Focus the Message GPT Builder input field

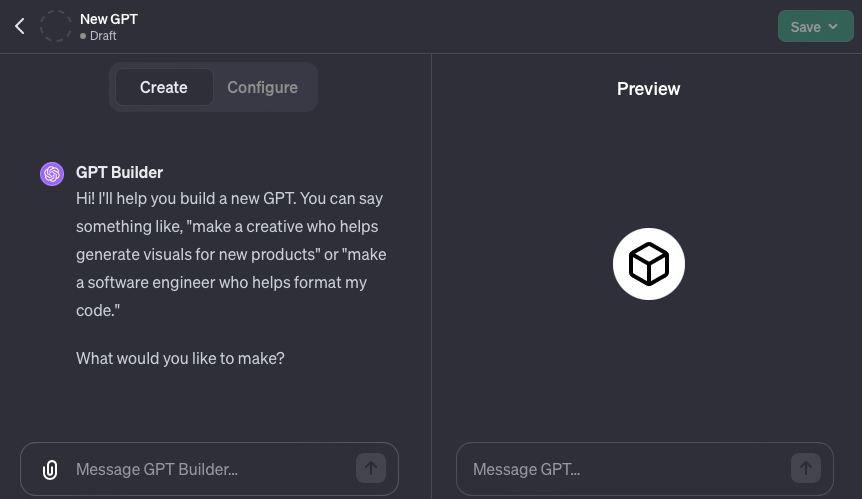tap(210, 469)
